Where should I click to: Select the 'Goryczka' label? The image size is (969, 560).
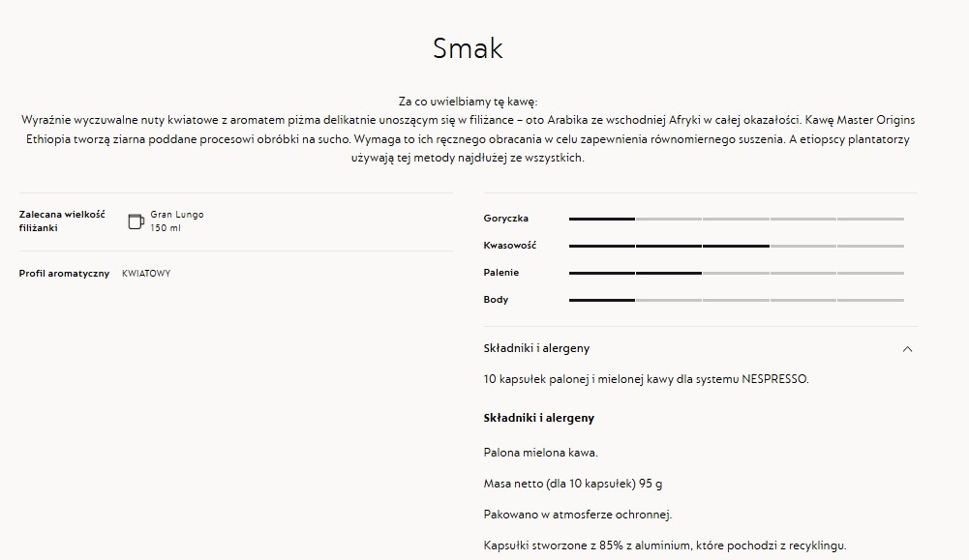(505, 219)
